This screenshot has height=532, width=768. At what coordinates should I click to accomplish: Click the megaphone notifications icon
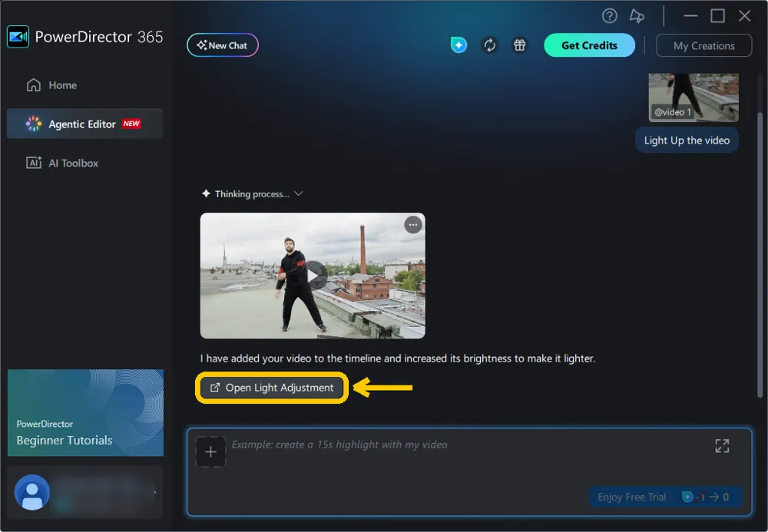click(637, 16)
